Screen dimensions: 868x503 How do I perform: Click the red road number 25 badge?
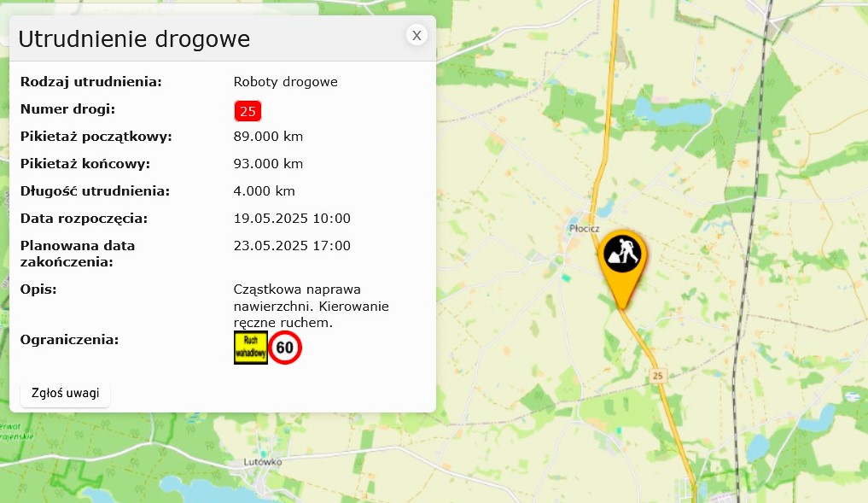click(x=248, y=111)
